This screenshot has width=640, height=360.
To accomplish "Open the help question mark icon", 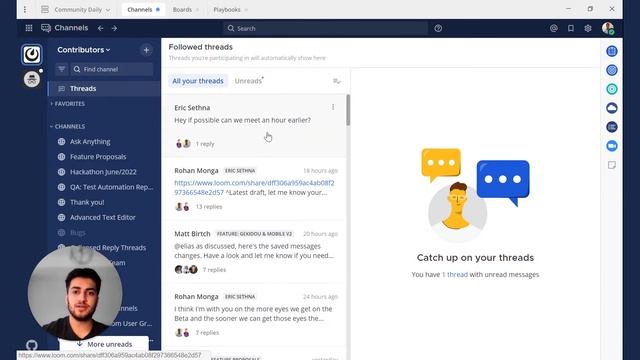I will [x=438, y=28].
